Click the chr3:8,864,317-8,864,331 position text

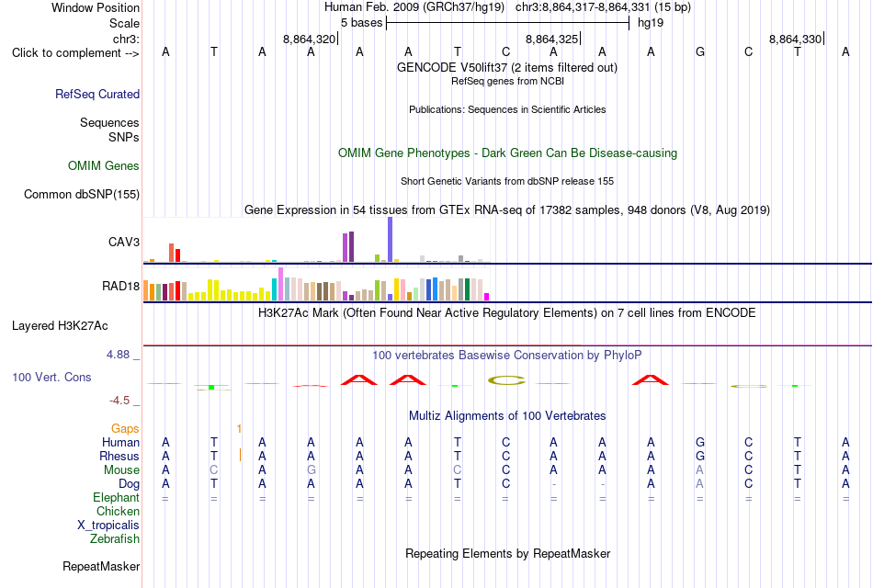[x=603, y=7]
